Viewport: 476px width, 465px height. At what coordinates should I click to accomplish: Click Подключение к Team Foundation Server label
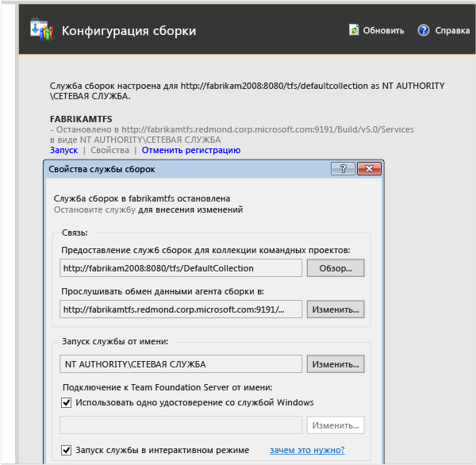(167, 388)
